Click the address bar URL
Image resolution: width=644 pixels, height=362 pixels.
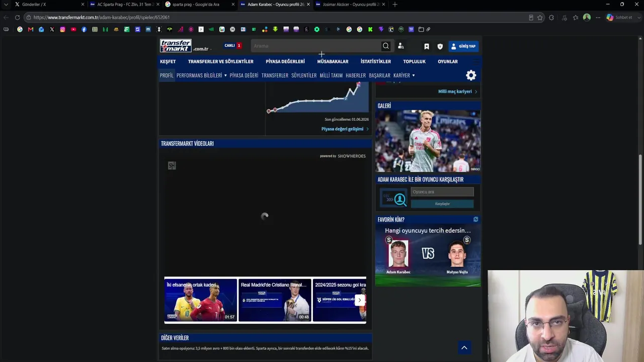click(x=101, y=18)
